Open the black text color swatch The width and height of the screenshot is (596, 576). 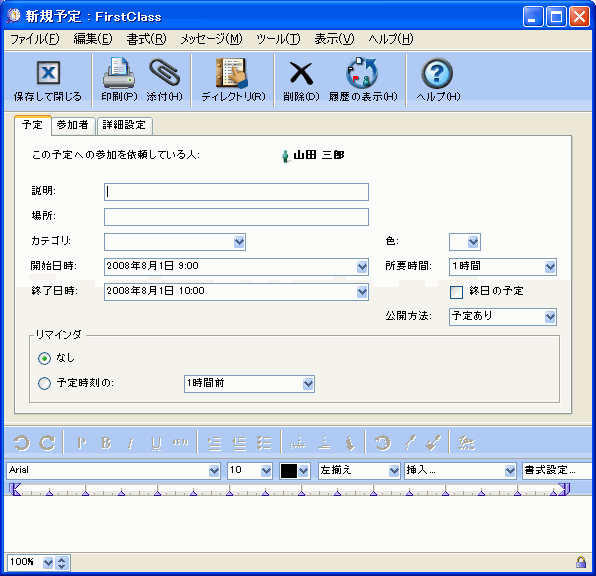295,471
